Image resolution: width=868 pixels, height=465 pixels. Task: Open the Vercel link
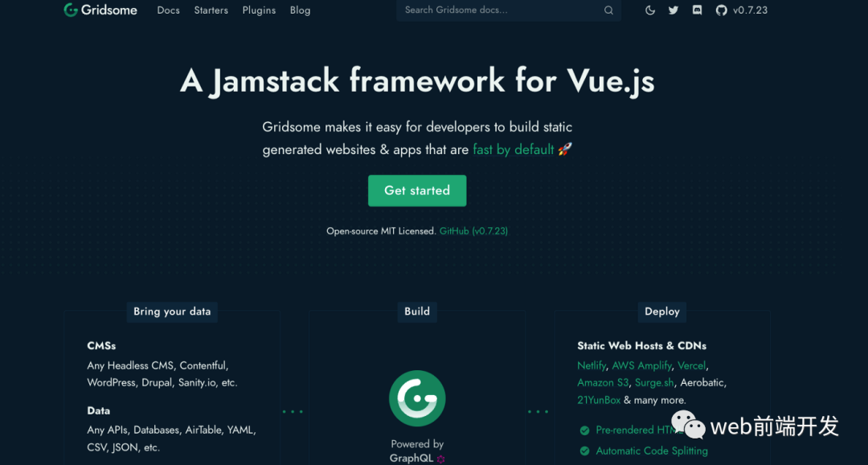(691, 365)
